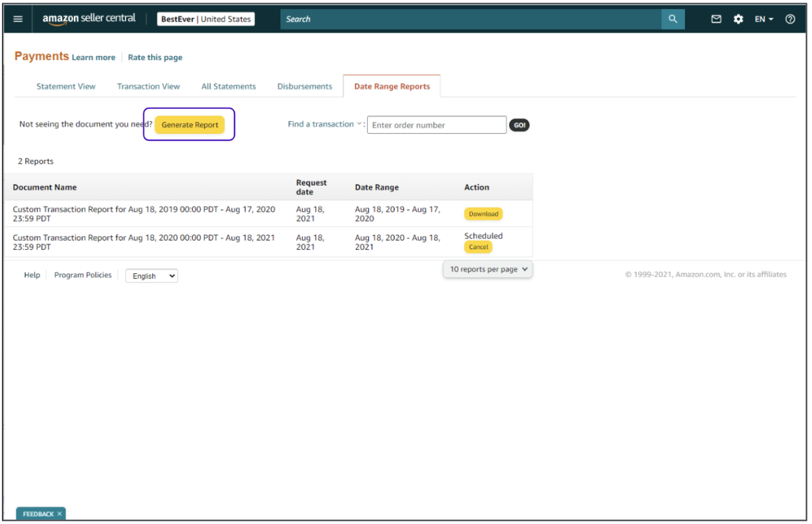Select the Disbursements tab
The width and height of the screenshot is (812, 524).
coord(305,87)
